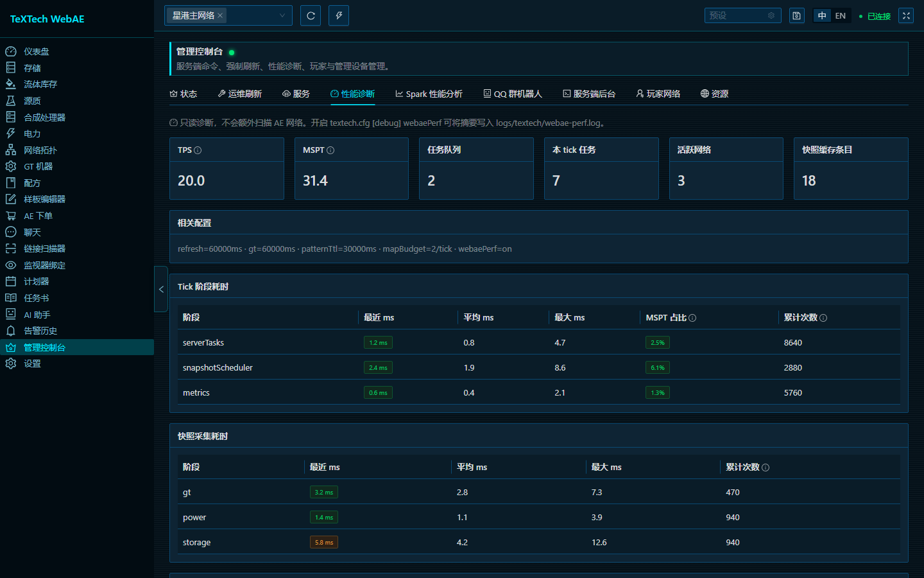Go to 存储 in the sidebar
Image resolution: width=924 pixels, height=578 pixels.
coord(77,68)
